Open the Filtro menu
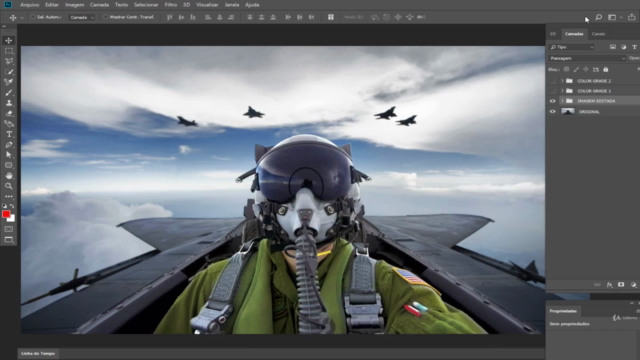640x360 pixels. [171, 5]
